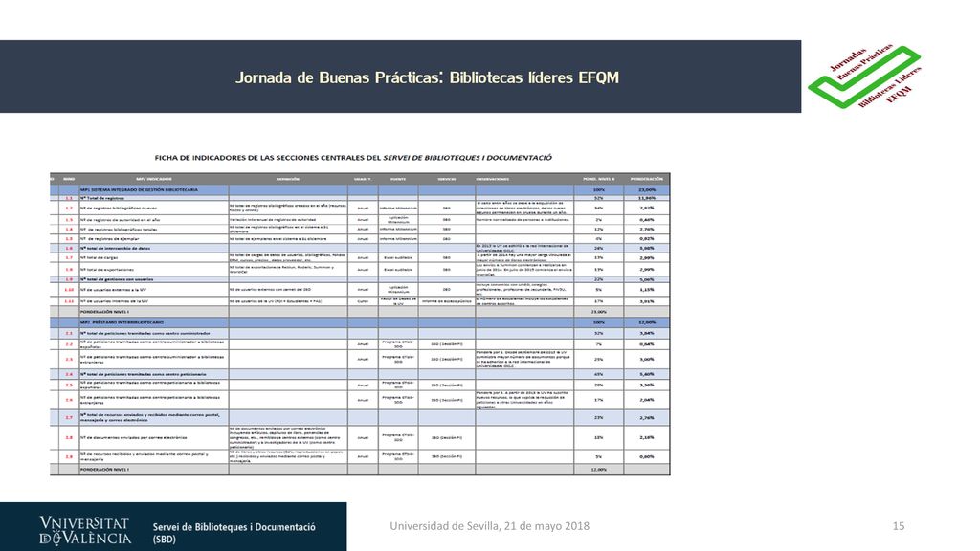Select the 'Nº de registros bibliográficos nuevos' cell

pyautogui.click(x=154, y=208)
